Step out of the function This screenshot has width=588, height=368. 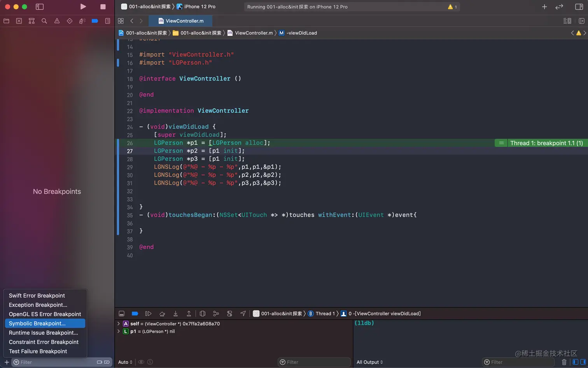[189, 314]
